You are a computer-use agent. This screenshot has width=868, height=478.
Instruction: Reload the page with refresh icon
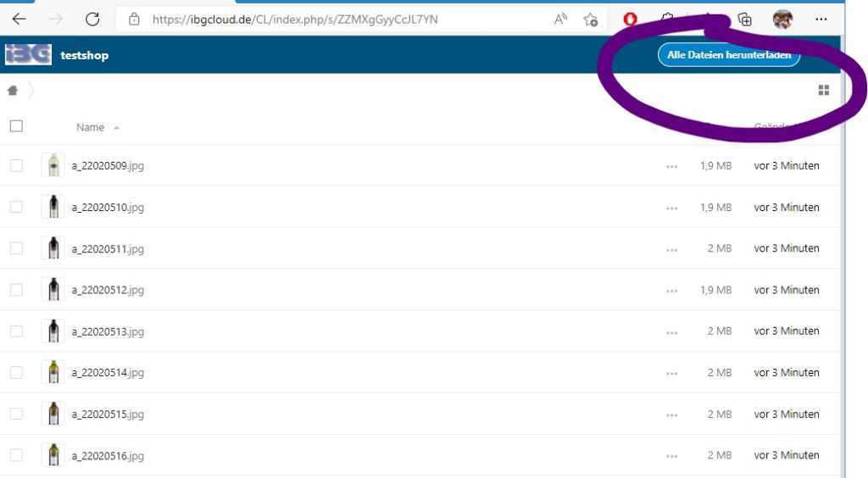(92, 19)
